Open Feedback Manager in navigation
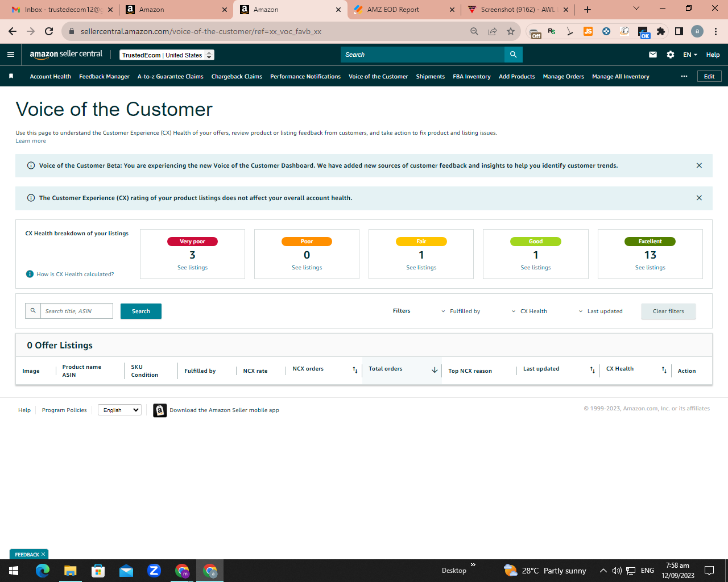This screenshot has width=728, height=582. [104, 76]
